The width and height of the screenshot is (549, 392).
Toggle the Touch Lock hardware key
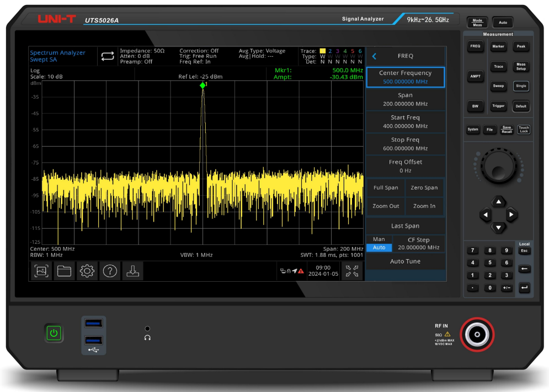pos(524,130)
